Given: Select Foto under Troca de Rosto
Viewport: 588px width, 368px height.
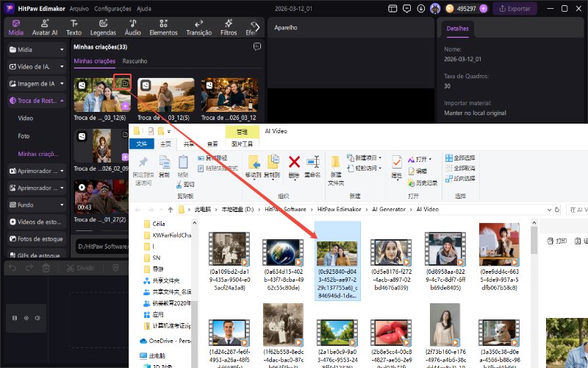Looking at the screenshot, I should (24, 136).
